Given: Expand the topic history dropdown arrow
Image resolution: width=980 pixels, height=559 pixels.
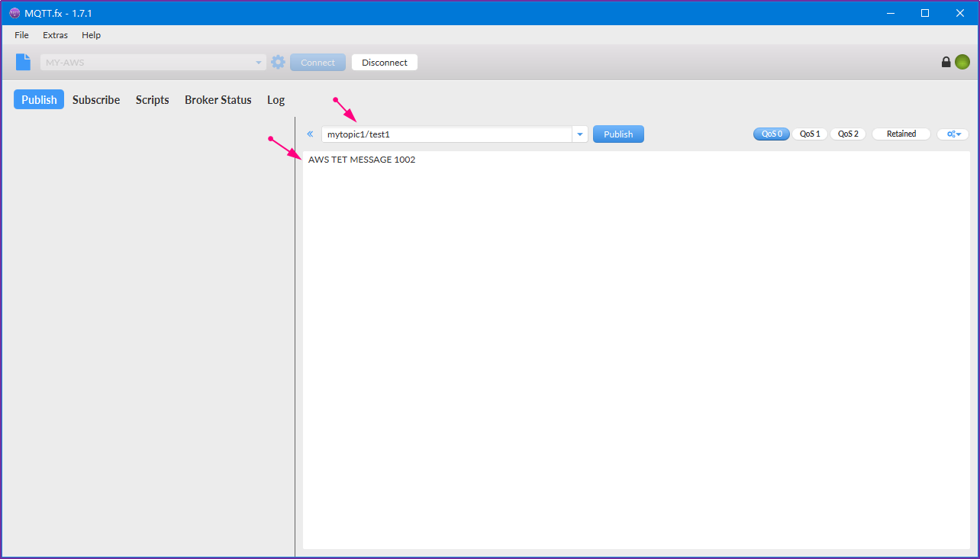Looking at the screenshot, I should point(580,134).
